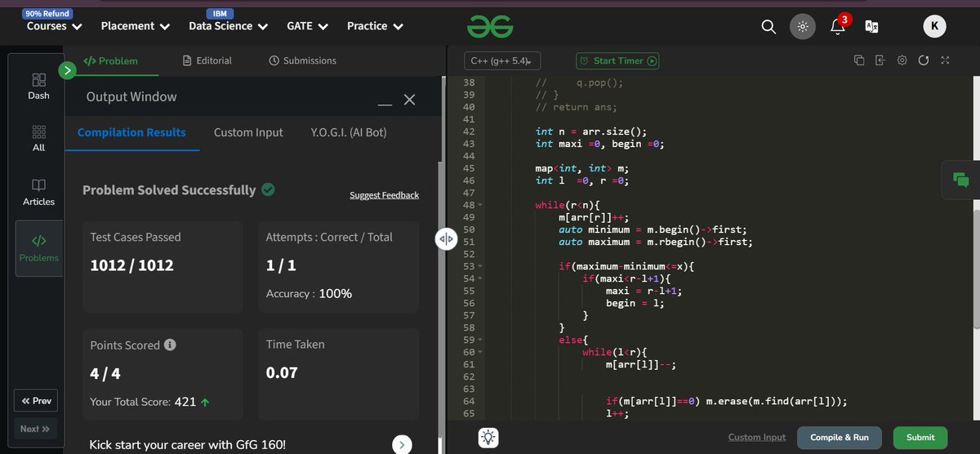
Task: Switch to the Problem tab
Action: pyautogui.click(x=111, y=60)
